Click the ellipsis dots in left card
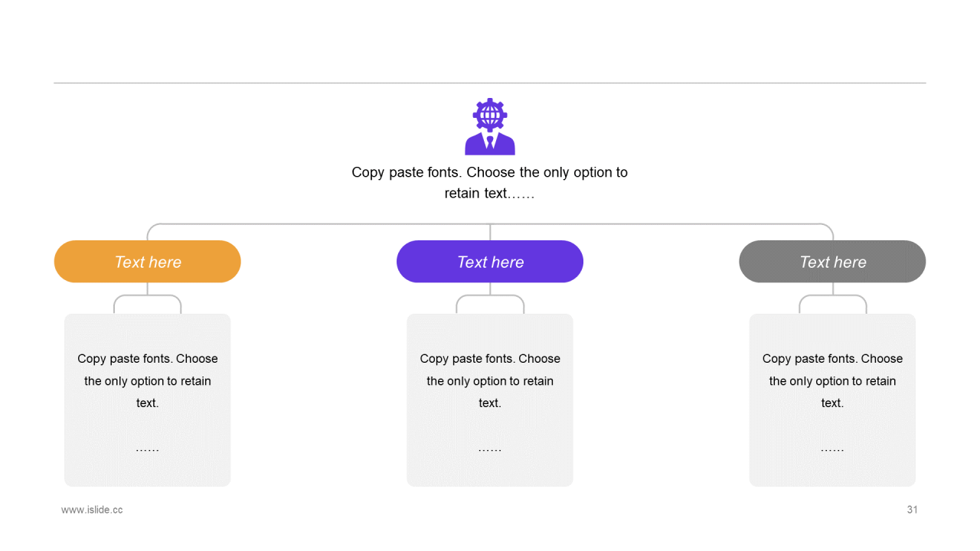This screenshot has height=551, width=980. (148, 449)
